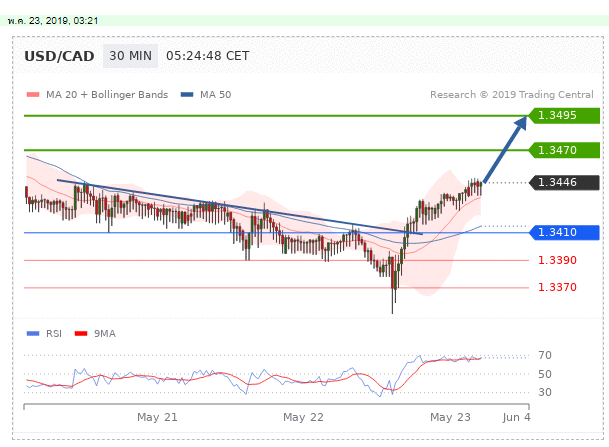
Task: Click the RSI 70 level label
Action: (545, 355)
